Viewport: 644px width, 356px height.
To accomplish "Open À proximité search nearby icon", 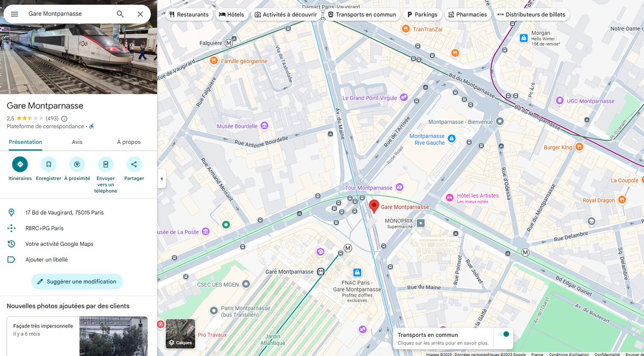I will [x=77, y=165].
